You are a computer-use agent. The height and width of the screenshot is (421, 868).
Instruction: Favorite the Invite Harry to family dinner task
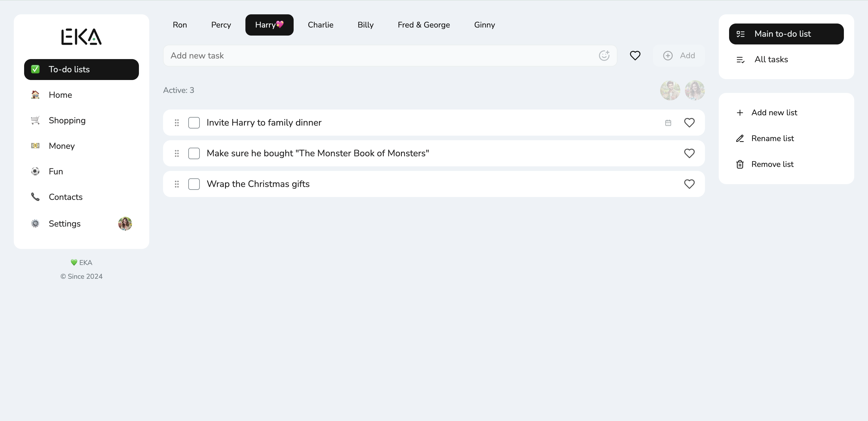689,123
